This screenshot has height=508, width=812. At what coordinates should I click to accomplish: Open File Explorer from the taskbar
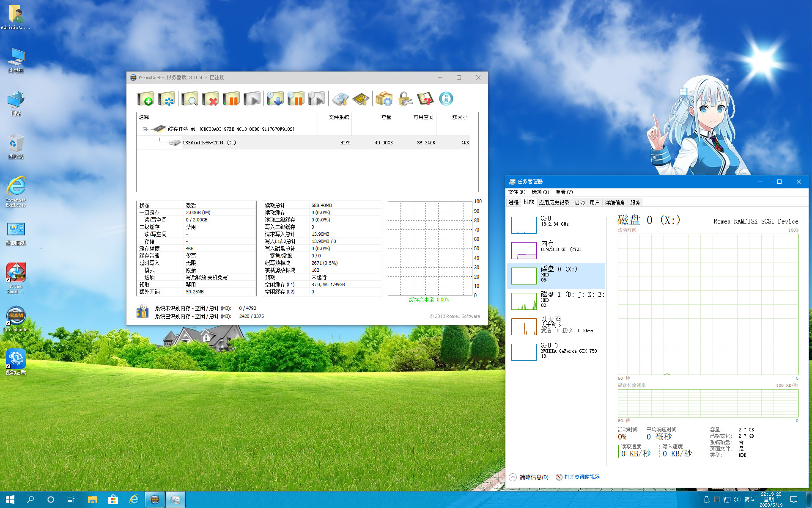[x=92, y=500]
